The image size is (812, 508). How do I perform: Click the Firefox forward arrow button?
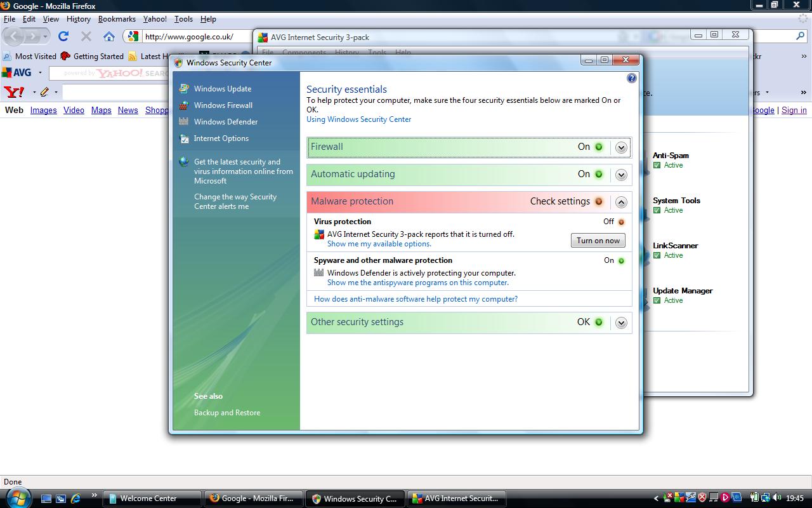(x=32, y=36)
